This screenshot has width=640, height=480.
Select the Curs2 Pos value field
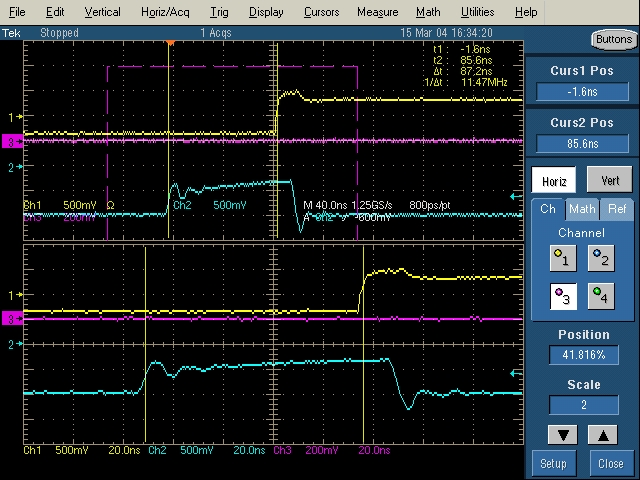pyautogui.click(x=582, y=144)
